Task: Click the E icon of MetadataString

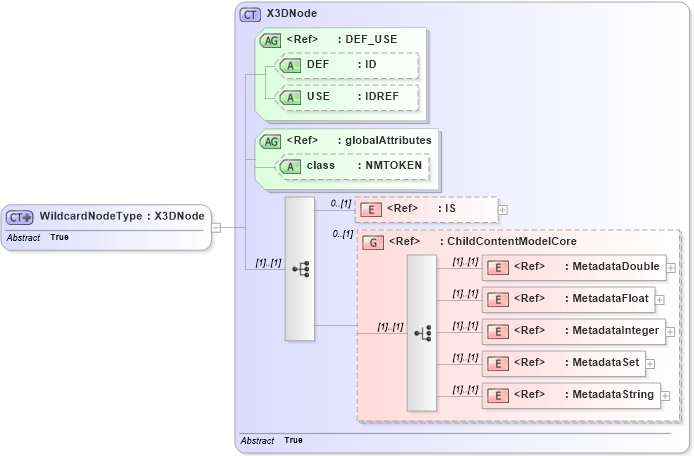Action: click(x=497, y=395)
